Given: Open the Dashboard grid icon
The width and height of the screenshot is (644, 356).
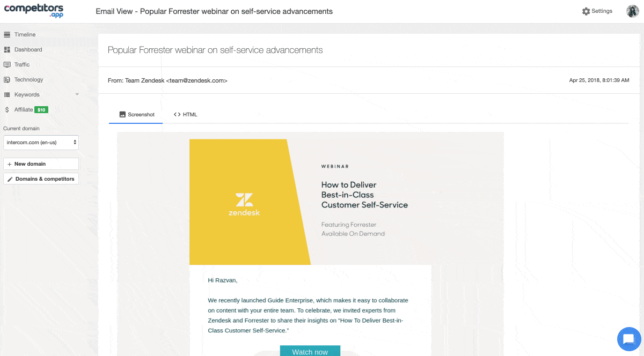Looking at the screenshot, I should pyautogui.click(x=7, y=49).
